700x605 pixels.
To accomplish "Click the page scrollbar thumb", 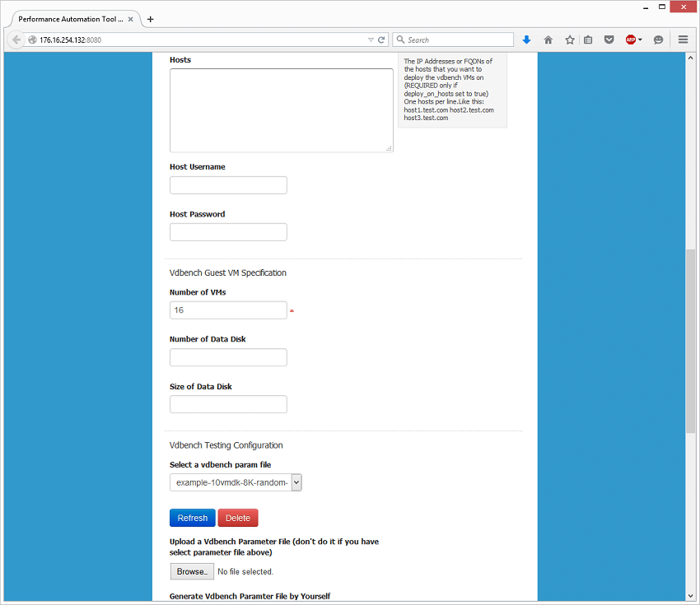I will pos(690,341).
